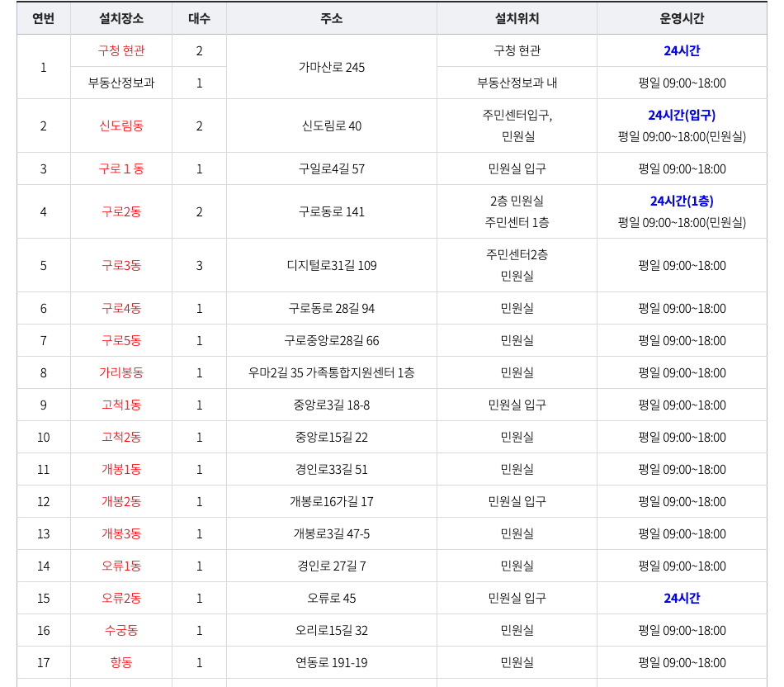Select the address 개봉로3길 47-5
Viewport: 784px width, 687px height.
(x=332, y=533)
